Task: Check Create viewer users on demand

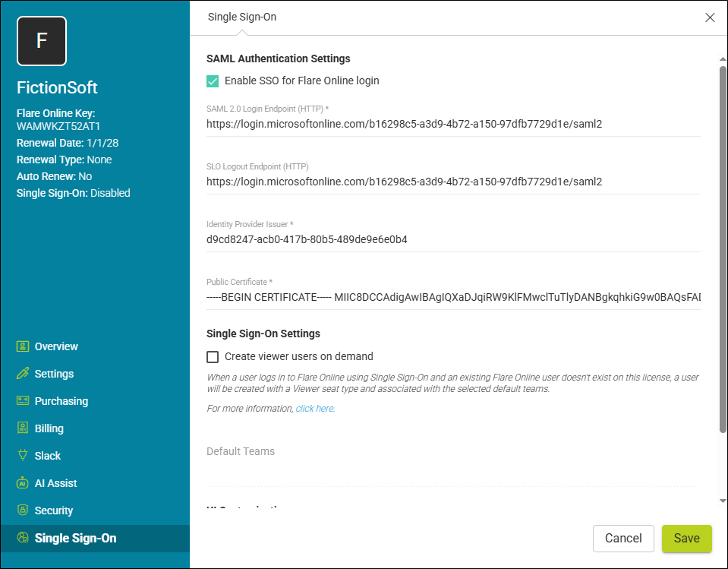Action: pos(213,357)
